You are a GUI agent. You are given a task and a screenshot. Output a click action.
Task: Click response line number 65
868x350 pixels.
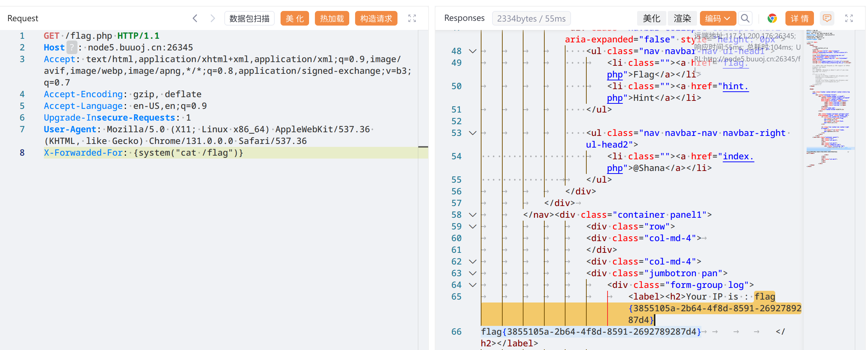click(456, 297)
